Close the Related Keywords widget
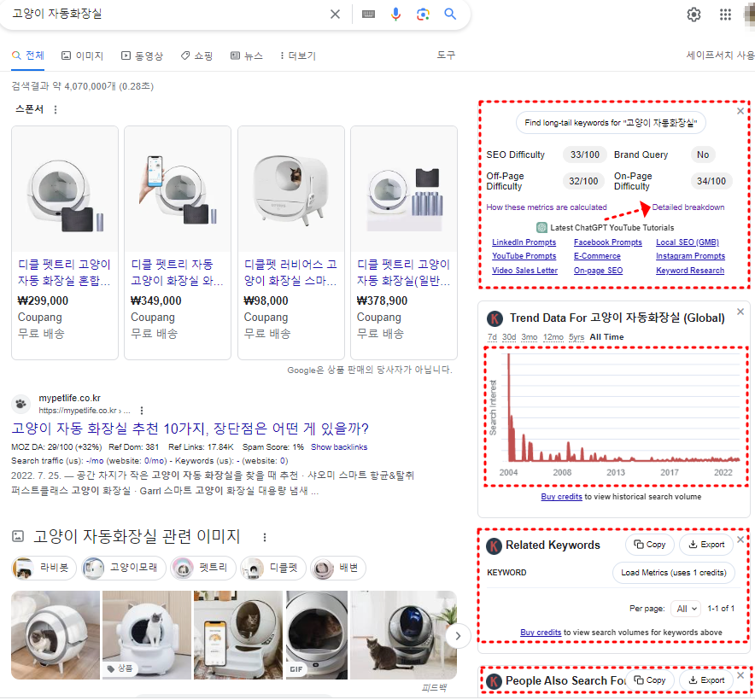The width and height of the screenshot is (755, 700). pyautogui.click(x=740, y=540)
